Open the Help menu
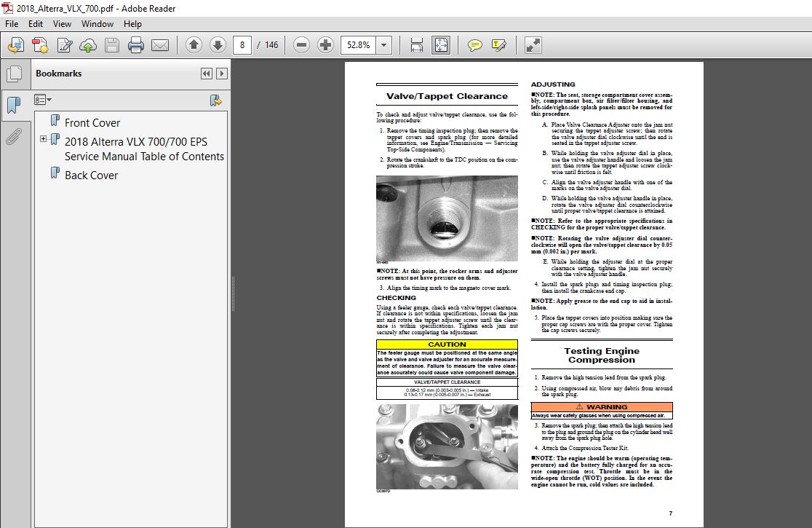Viewport: 812px width, 528px height. (132, 24)
